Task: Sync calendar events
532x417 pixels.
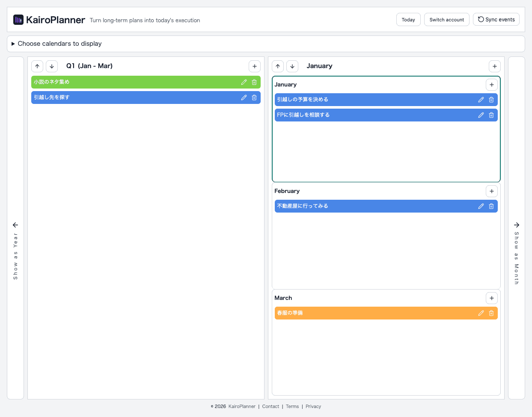Action: point(496,19)
